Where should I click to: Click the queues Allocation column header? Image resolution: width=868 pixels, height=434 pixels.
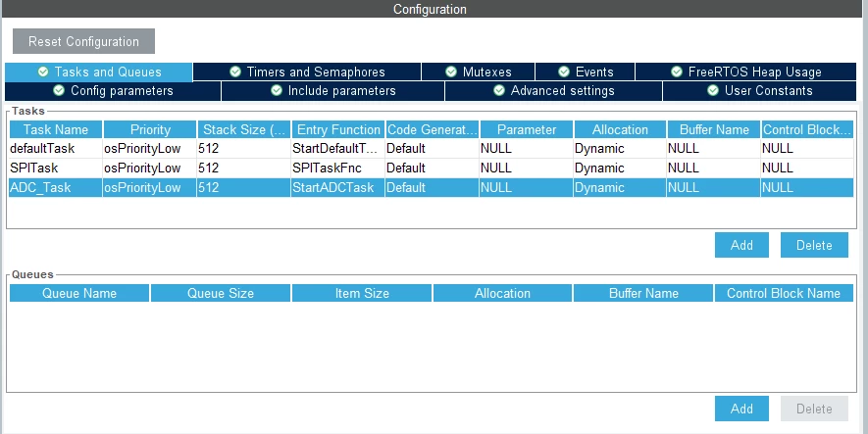(502, 294)
